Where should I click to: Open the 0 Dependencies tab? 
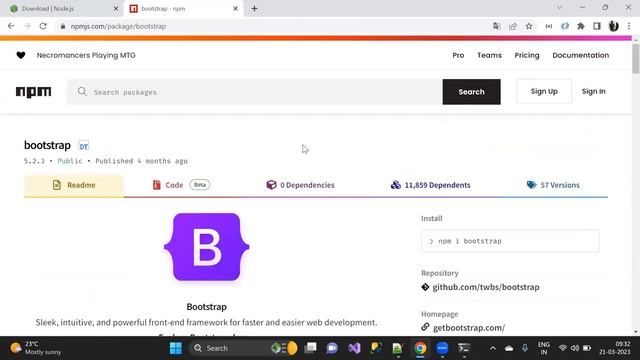(x=300, y=185)
